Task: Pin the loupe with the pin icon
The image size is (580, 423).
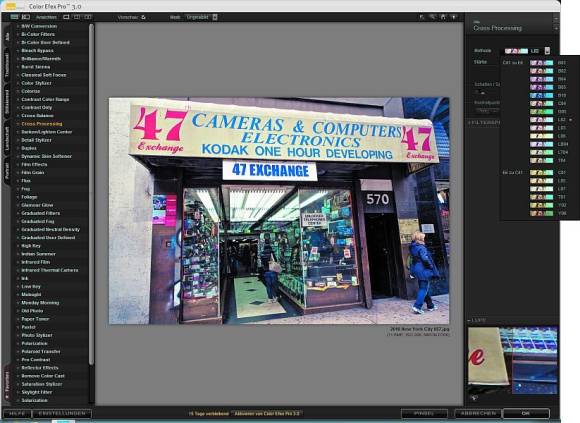Action: pyautogui.click(x=475, y=398)
